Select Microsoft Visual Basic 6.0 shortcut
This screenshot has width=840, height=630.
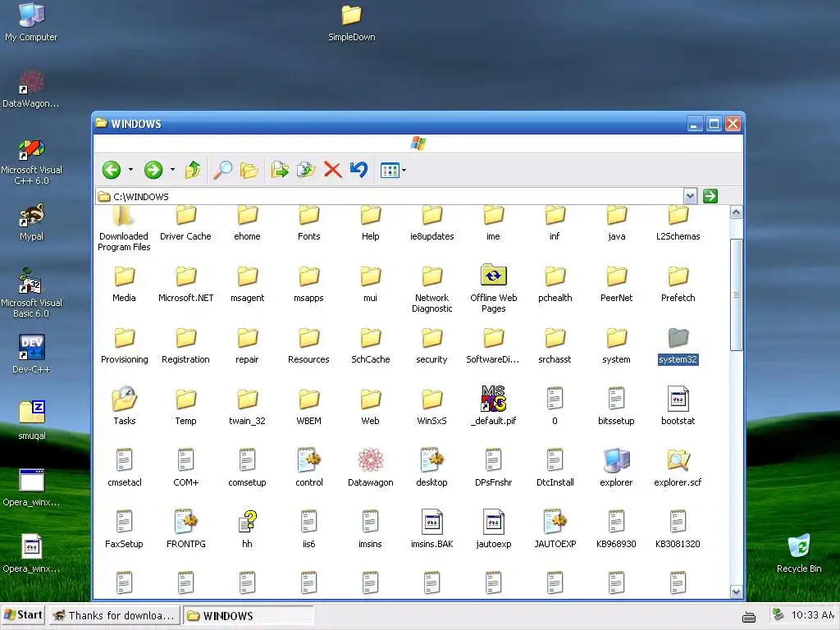31,294
